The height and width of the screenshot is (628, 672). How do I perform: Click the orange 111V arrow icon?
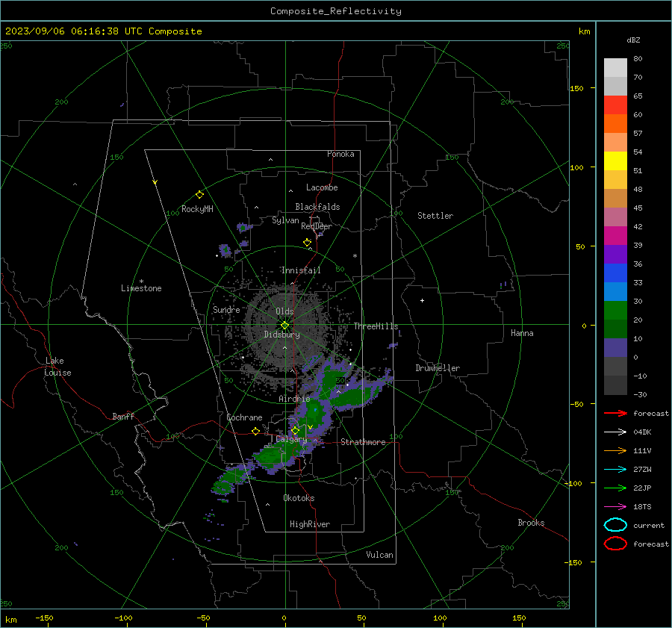pyautogui.click(x=615, y=450)
